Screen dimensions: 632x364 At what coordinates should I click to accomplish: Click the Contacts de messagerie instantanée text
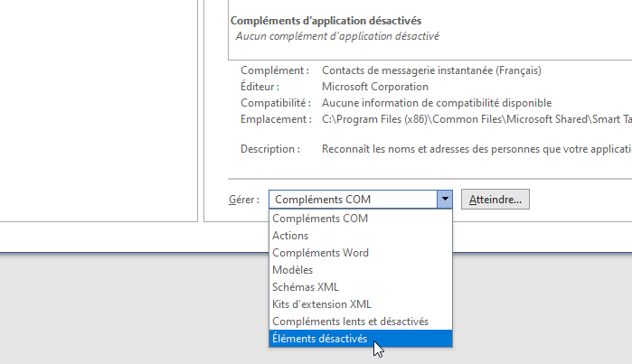coord(431,70)
